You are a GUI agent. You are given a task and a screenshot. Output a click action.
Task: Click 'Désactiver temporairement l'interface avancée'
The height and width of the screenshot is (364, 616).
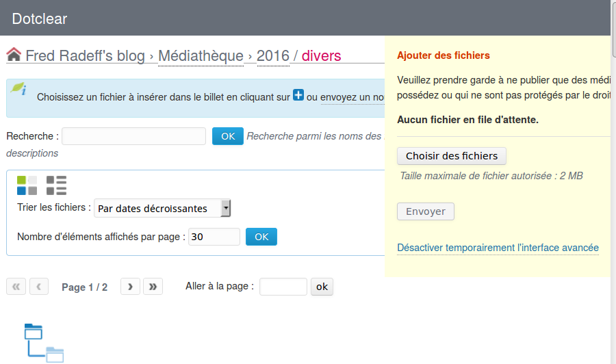tap(498, 248)
